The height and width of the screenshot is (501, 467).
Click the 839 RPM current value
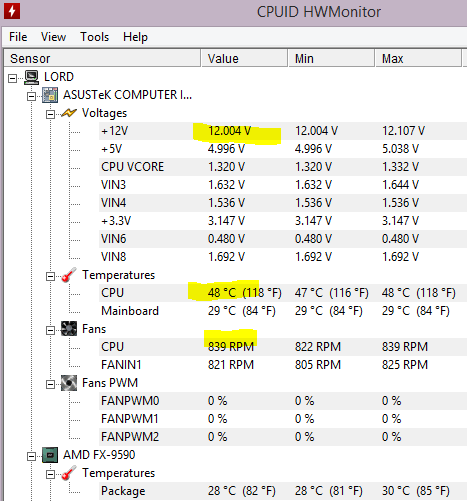pyautogui.click(x=231, y=347)
